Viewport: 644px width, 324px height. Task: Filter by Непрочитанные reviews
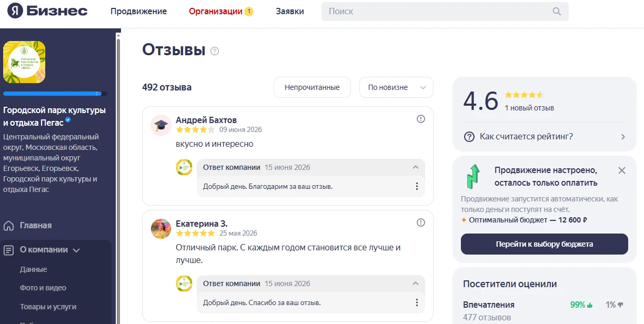(x=312, y=87)
